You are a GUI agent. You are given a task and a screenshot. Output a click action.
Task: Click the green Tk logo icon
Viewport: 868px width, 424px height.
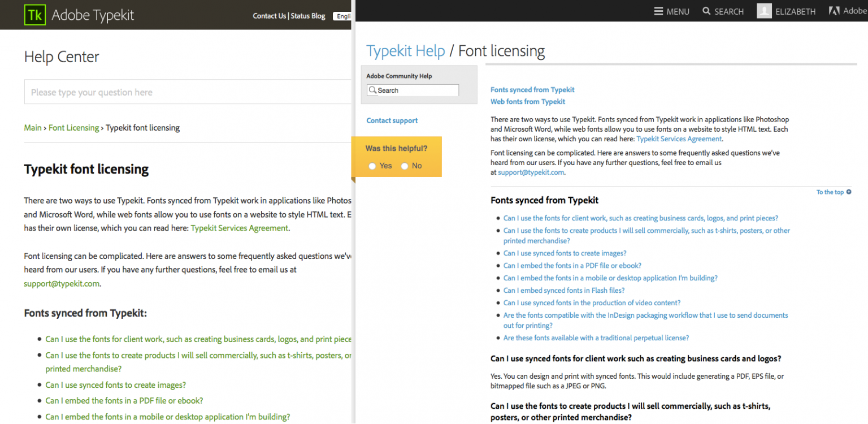point(34,15)
